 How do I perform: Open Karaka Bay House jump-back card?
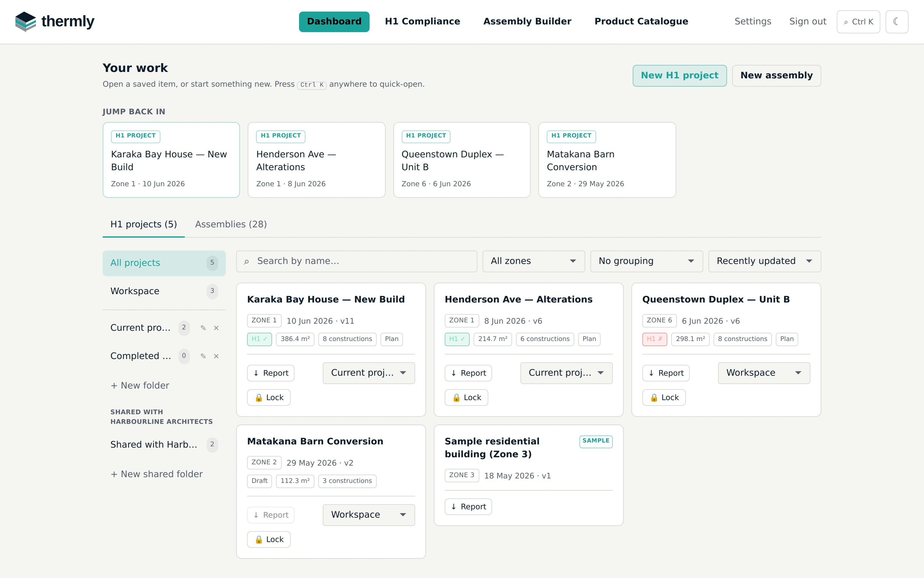tap(171, 160)
